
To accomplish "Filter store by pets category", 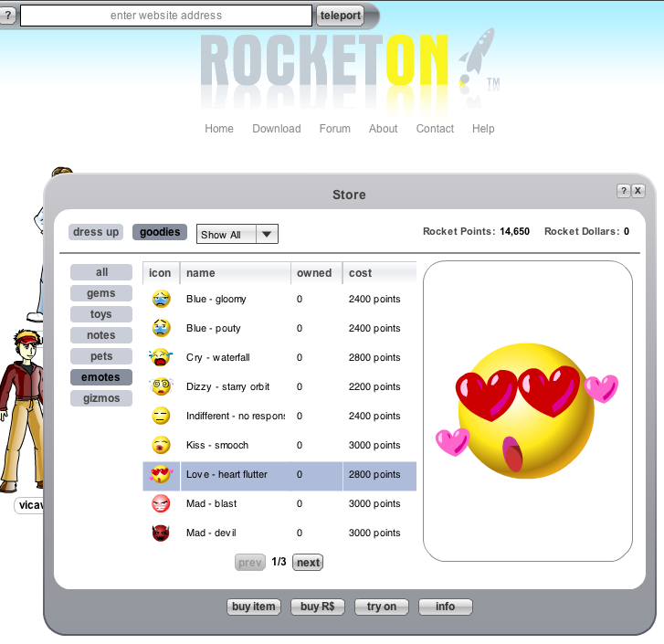I will point(101,356).
